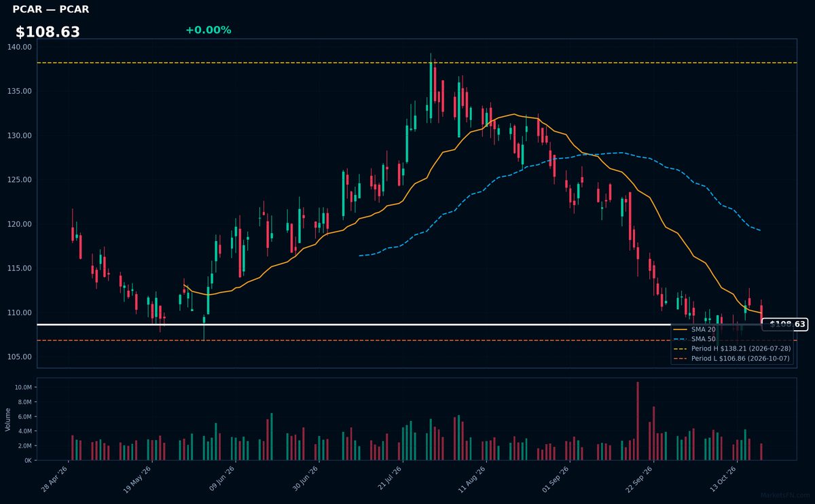
Task: Click the 130.00 price axis label
Action: 20,135
